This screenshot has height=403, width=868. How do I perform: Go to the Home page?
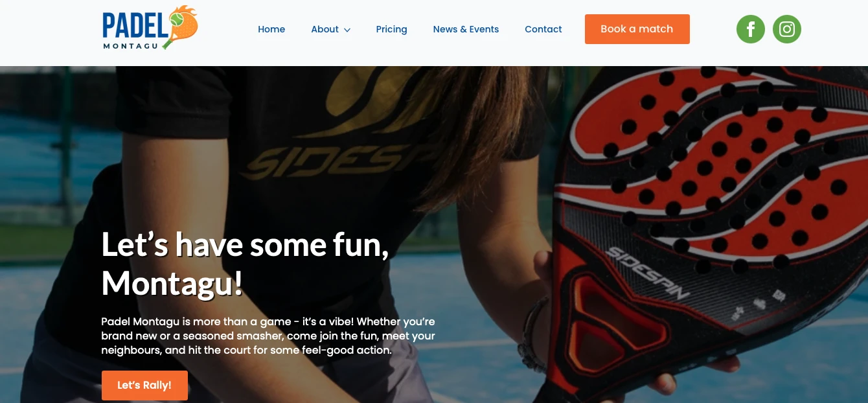tap(271, 29)
